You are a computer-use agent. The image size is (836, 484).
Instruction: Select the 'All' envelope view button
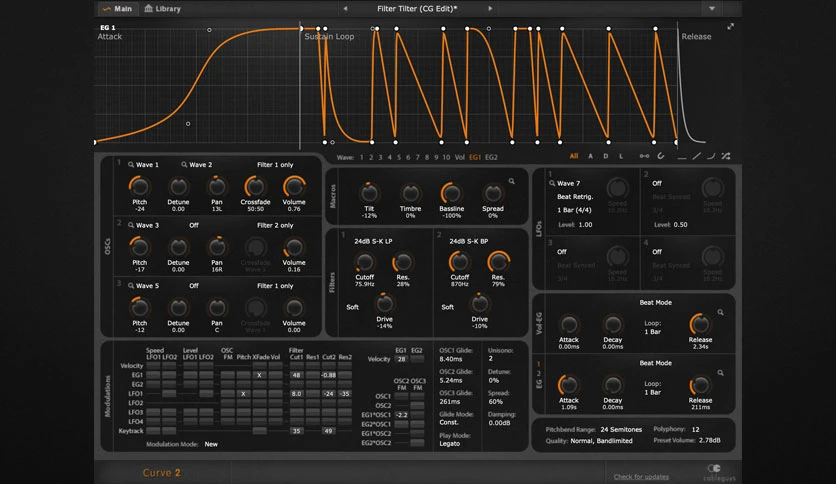pos(574,156)
